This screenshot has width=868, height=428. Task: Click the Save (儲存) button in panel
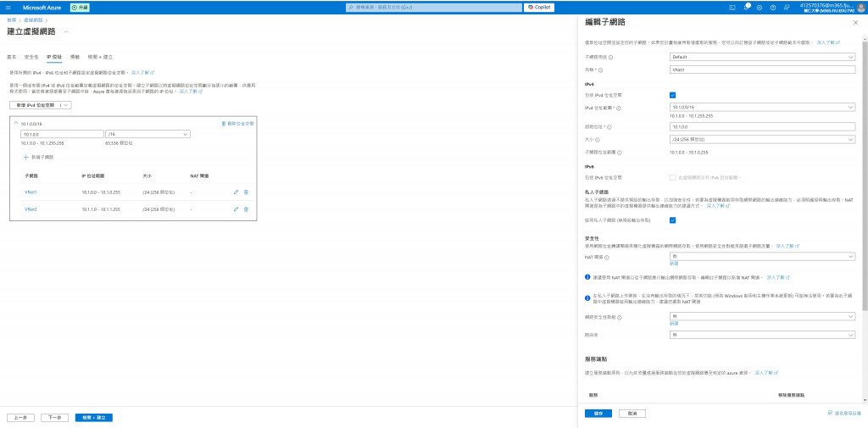click(598, 413)
